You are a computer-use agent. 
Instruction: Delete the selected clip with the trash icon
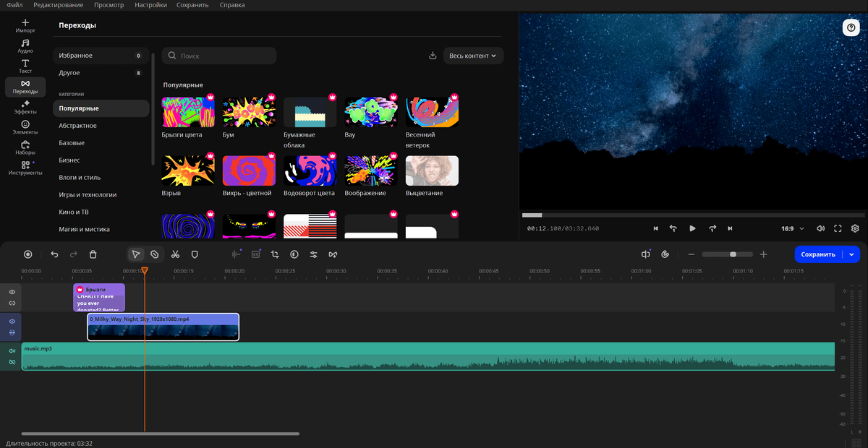tap(93, 254)
